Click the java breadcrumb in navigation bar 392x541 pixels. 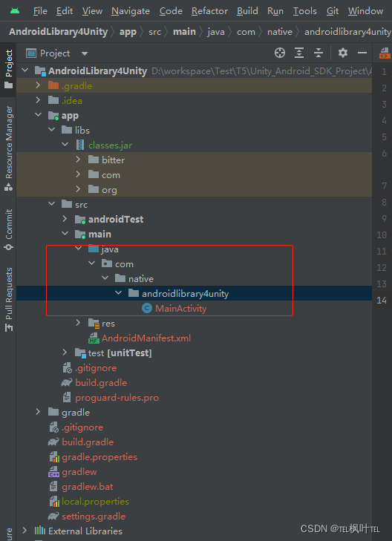tap(216, 32)
